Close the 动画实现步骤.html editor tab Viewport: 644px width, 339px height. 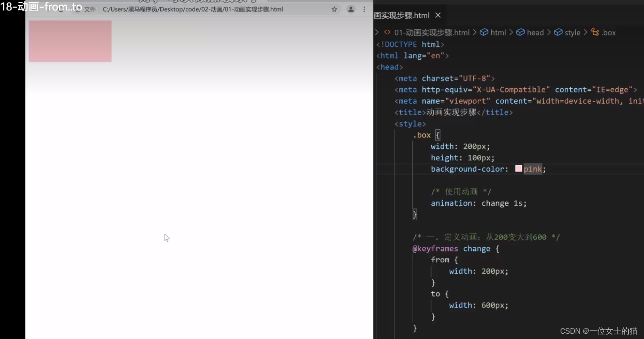point(438,15)
